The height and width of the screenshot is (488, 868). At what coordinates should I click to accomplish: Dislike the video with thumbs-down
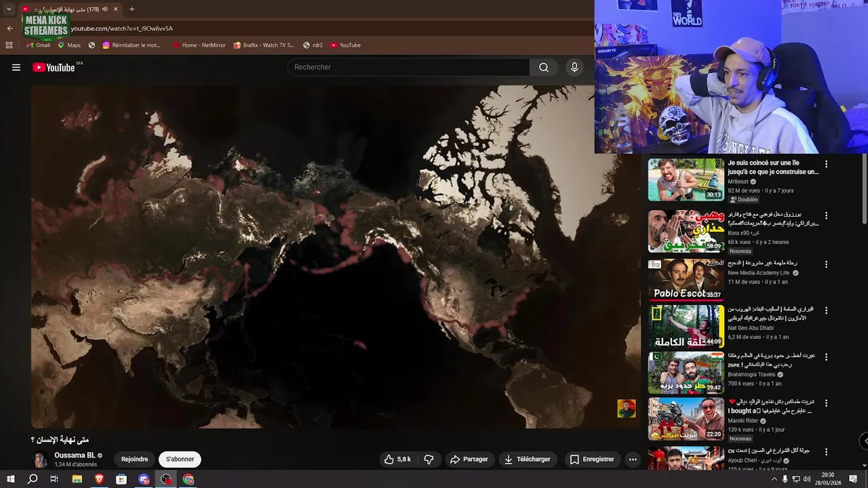[x=429, y=459]
